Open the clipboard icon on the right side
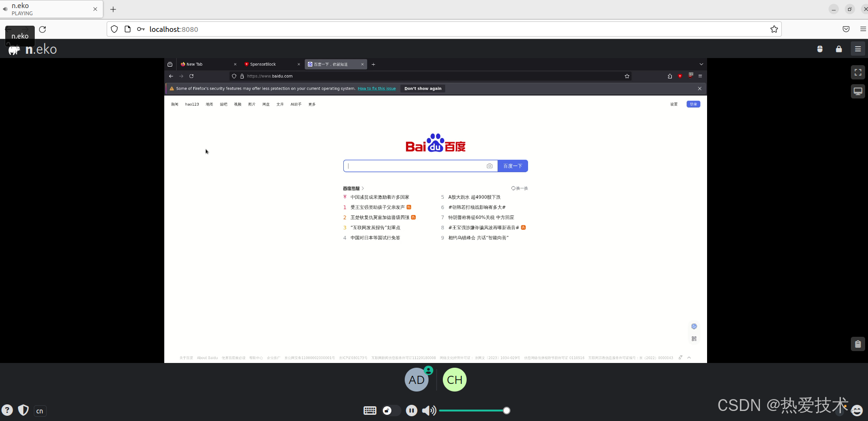The height and width of the screenshot is (421, 868). click(x=858, y=344)
